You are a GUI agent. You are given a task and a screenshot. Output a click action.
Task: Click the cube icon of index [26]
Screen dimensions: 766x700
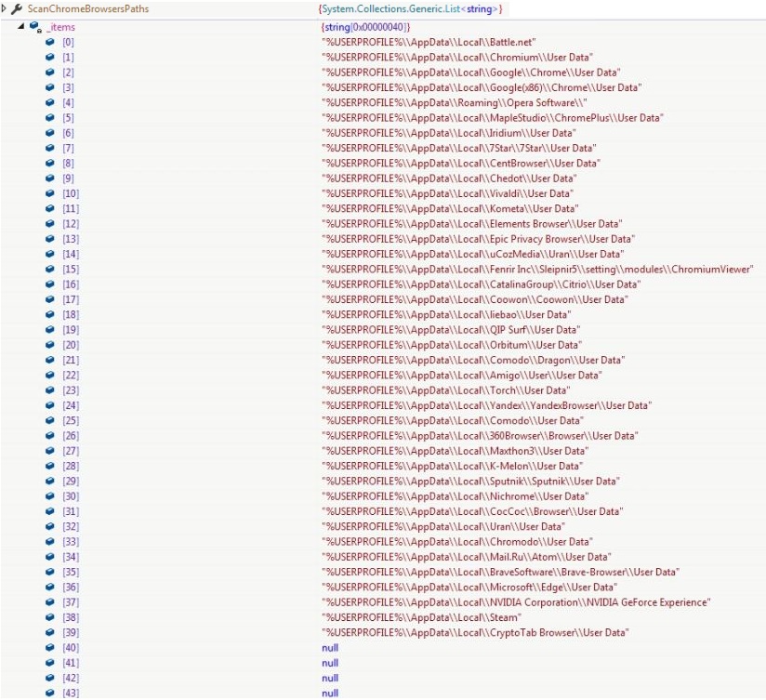[50, 436]
